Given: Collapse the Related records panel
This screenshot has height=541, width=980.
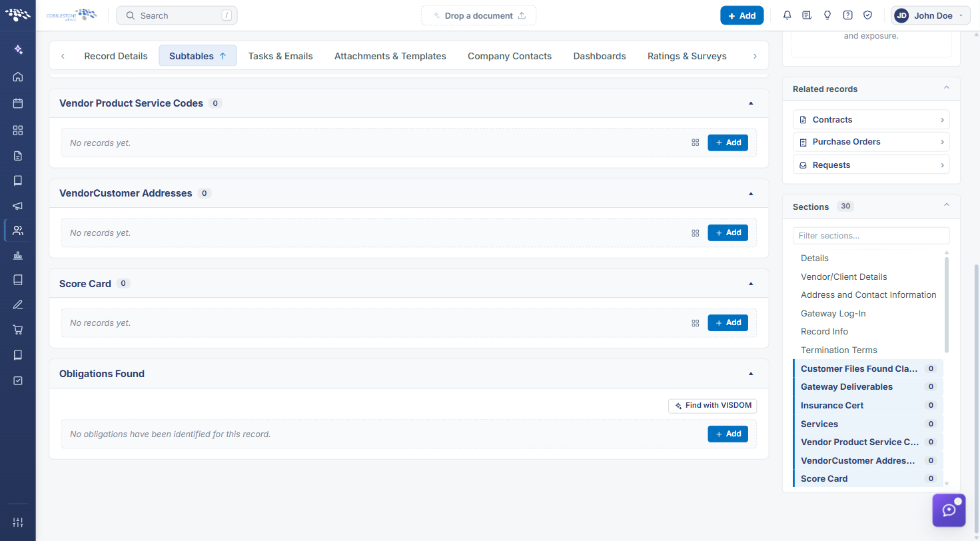Looking at the screenshot, I should coord(947,88).
